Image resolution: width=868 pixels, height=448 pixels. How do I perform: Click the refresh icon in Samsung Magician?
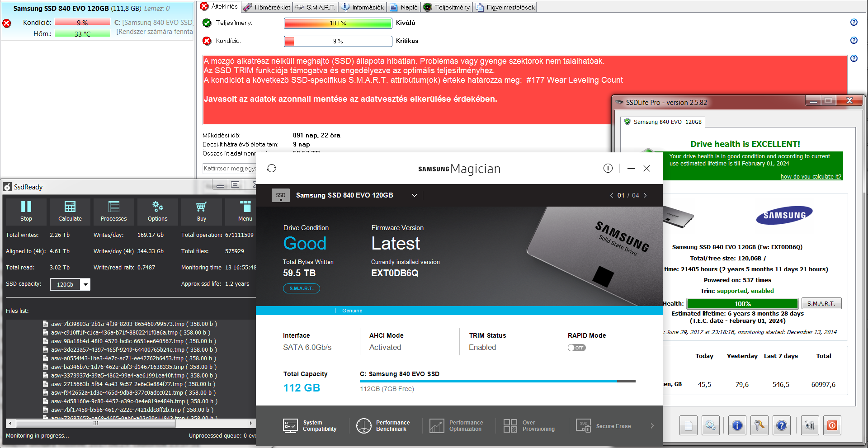coord(272,168)
